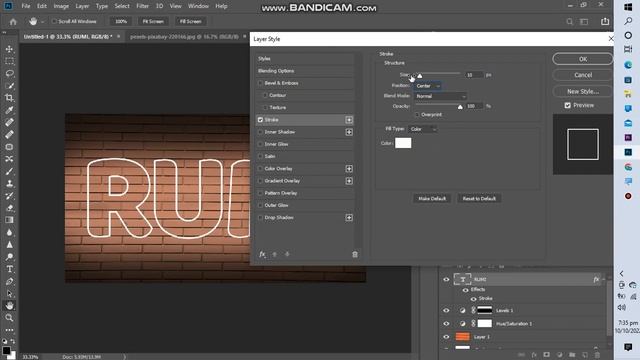Select the Zoom tool

[x=9, y=318]
